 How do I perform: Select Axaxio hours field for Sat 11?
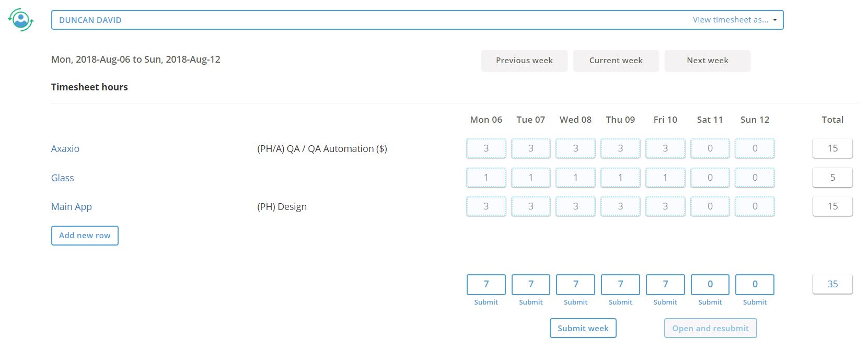pos(710,148)
